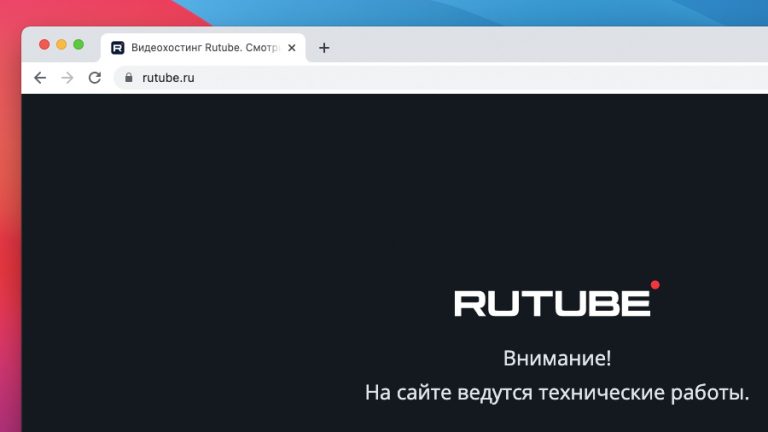The image size is (768, 432).
Task: Close the Видеохостинг Rutube tab
Action: click(x=292, y=48)
